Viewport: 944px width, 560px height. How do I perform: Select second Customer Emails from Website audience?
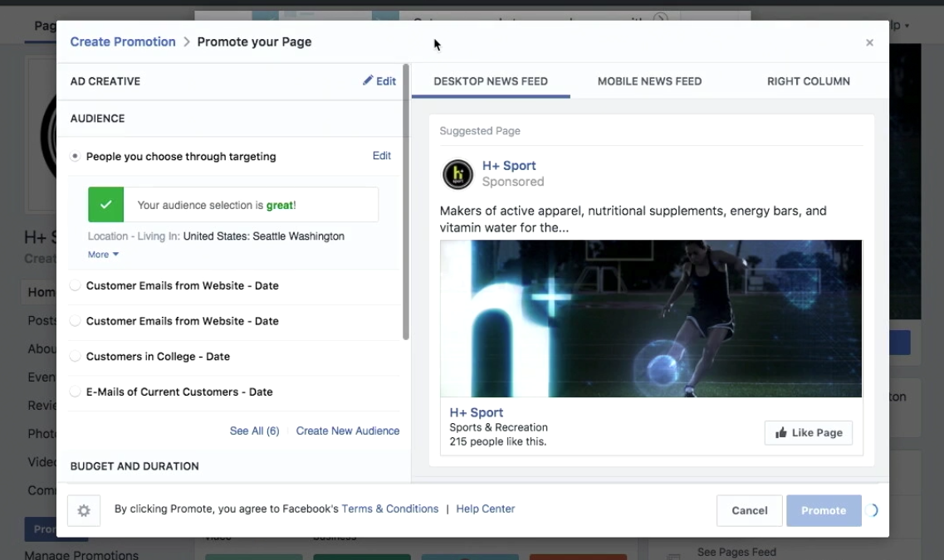point(75,321)
